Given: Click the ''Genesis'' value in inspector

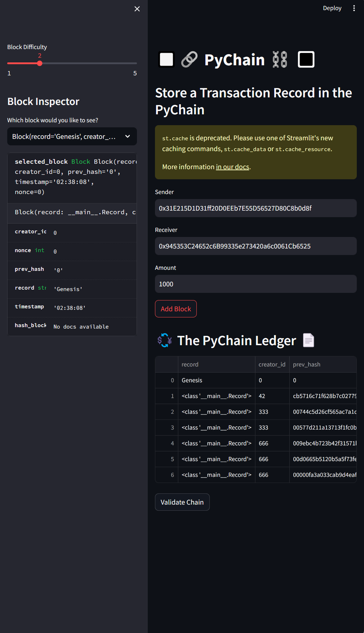Looking at the screenshot, I should pos(68,289).
